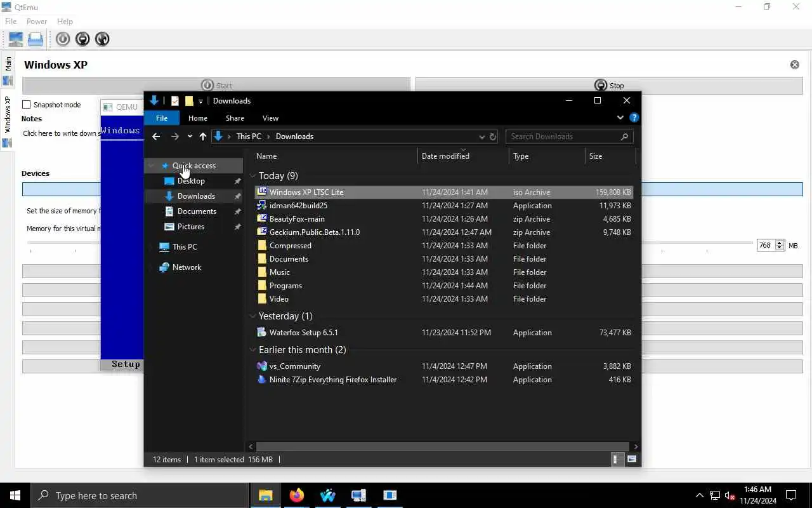Click the stop icon in QtEmu toolbar
The image size is (812, 508).
82,39
